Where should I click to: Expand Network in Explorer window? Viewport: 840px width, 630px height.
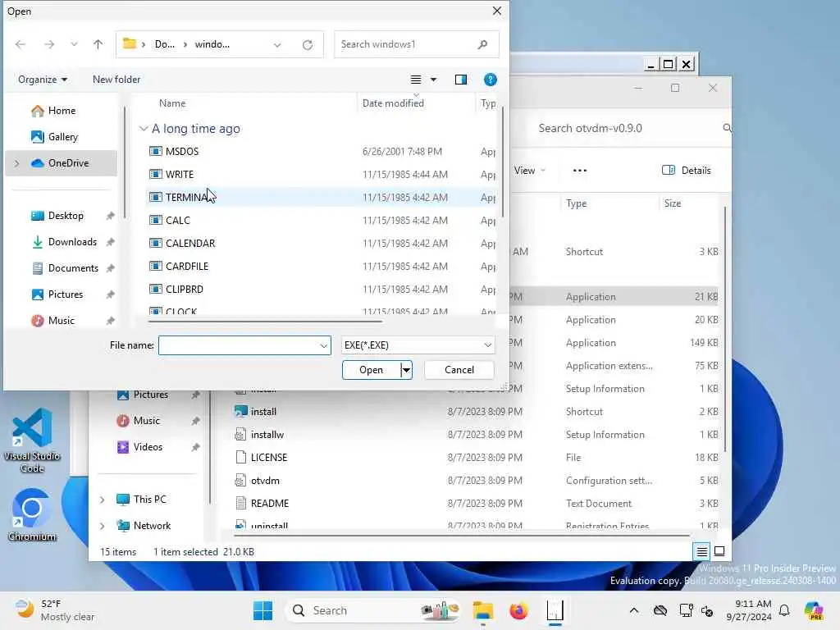[102, 526]
